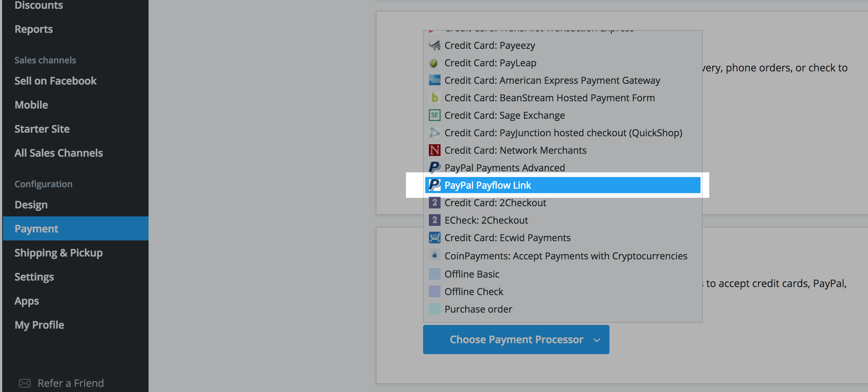Click the green PayLeap icon
868x392 pixels.
click(434, 63)
